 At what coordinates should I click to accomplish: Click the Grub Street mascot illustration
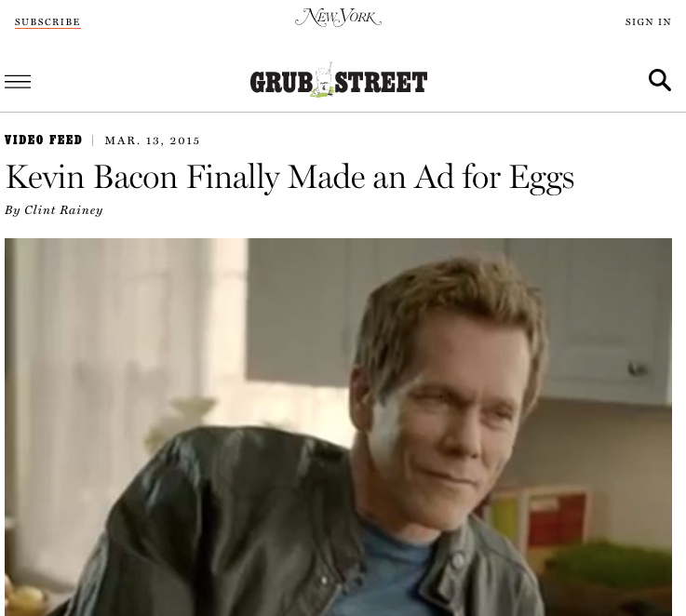(323, 80)
